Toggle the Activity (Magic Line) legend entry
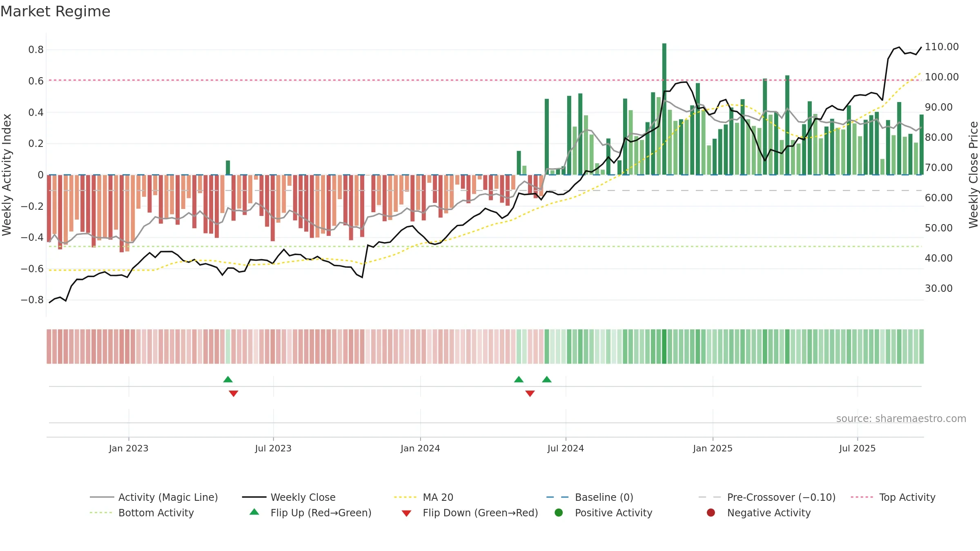Viewport: 980px width, 551px height. [x=154, y=497]
